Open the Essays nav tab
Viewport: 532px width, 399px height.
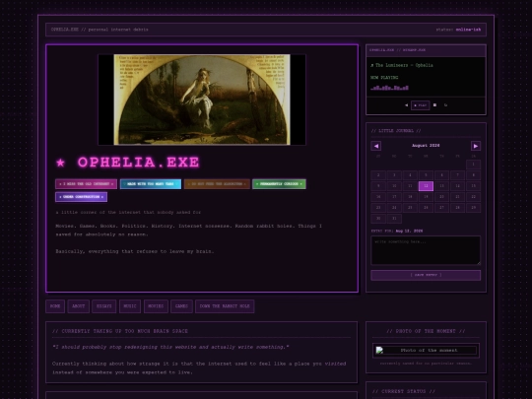(x=103, y=306)
